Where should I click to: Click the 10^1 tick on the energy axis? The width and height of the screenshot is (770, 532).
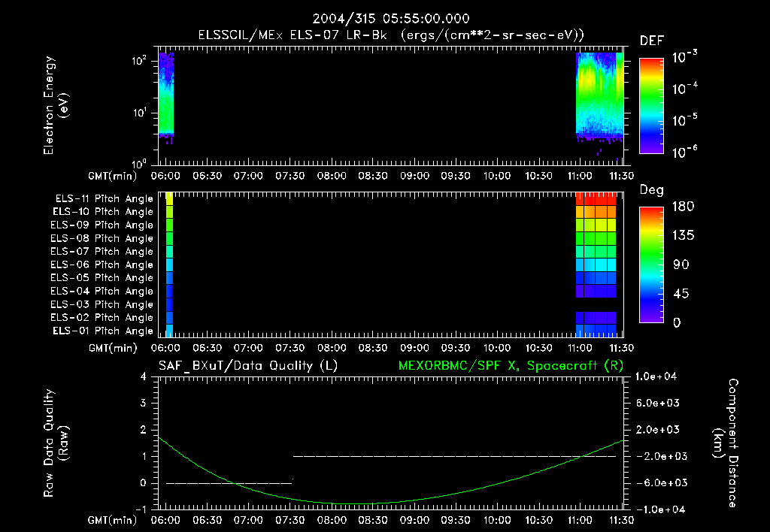tap(139, 113)
